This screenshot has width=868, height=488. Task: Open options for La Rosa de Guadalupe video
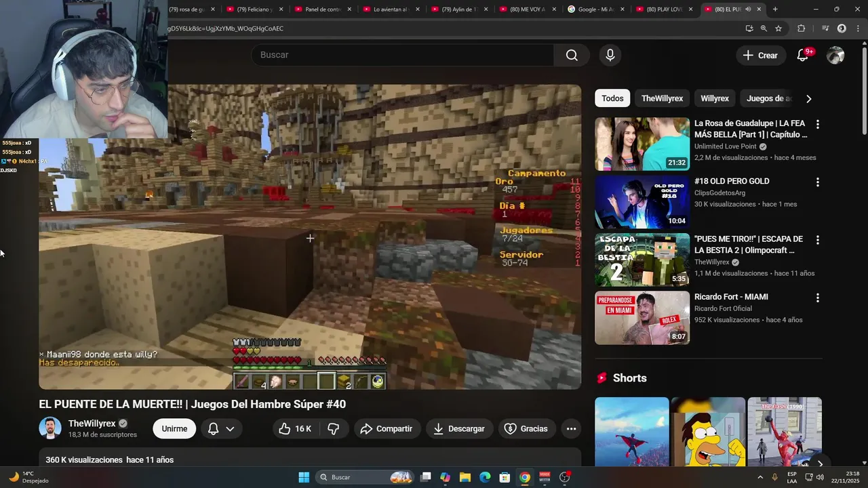point(817,124)
